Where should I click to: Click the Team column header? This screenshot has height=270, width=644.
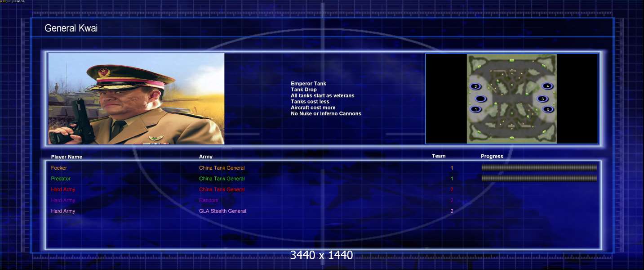pyautogui.click(x=439, y=156)
